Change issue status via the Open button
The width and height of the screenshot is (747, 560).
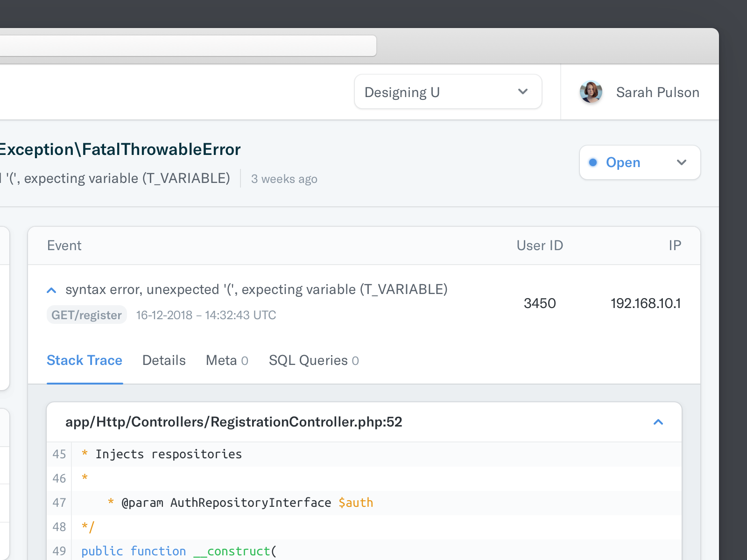(x=623, y=162)
